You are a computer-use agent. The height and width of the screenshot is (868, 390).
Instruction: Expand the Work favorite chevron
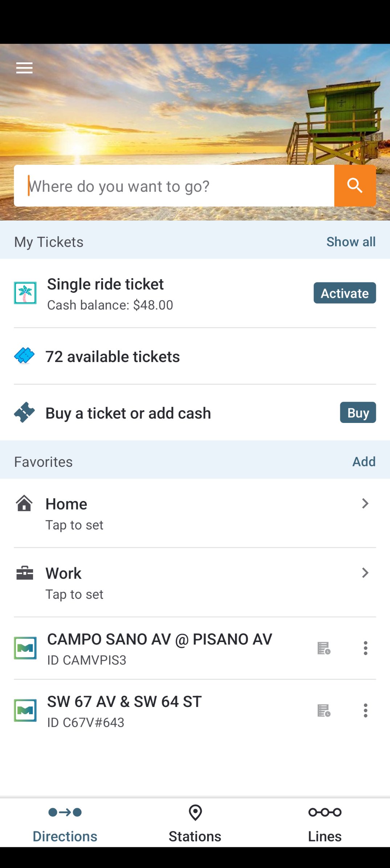(365, 573)
